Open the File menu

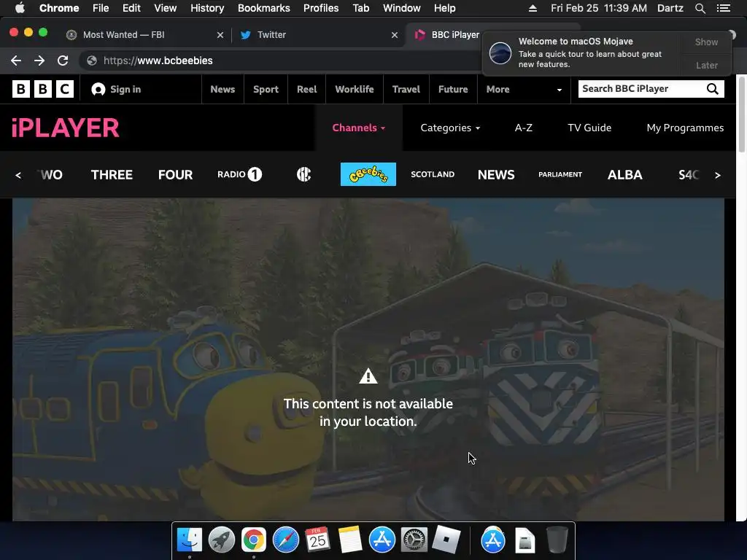tap(101, 8)
